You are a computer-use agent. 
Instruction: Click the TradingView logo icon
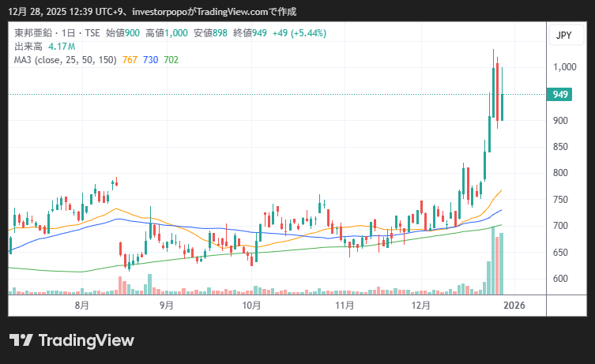tap(21, 340)
